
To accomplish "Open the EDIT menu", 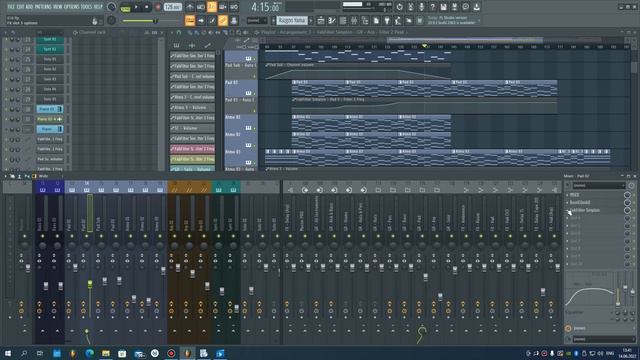I will 20,7.
